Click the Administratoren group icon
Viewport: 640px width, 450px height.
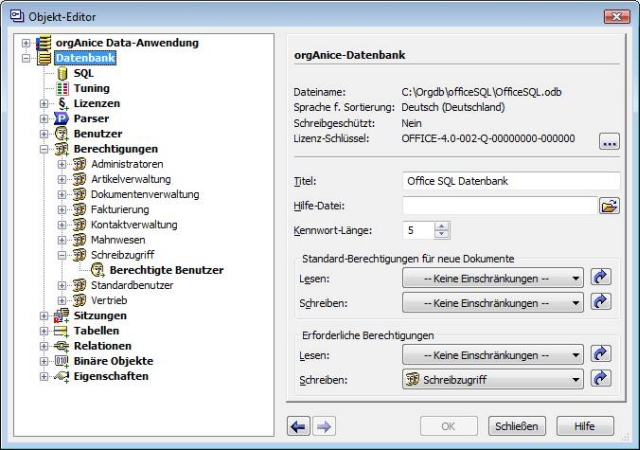click(x=80, y=164)
